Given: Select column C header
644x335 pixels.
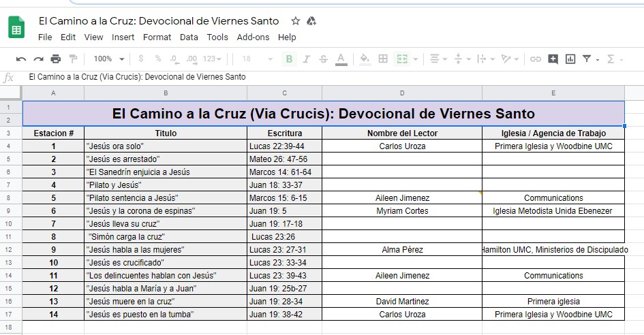Looking at the screenshot, I should pyautogui.click(x=284, y=93).
